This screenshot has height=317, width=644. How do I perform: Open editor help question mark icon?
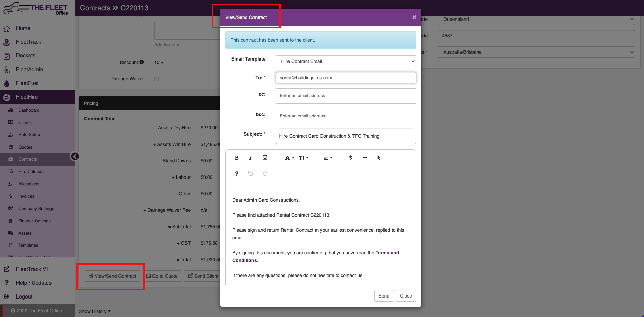coord(237,174)
